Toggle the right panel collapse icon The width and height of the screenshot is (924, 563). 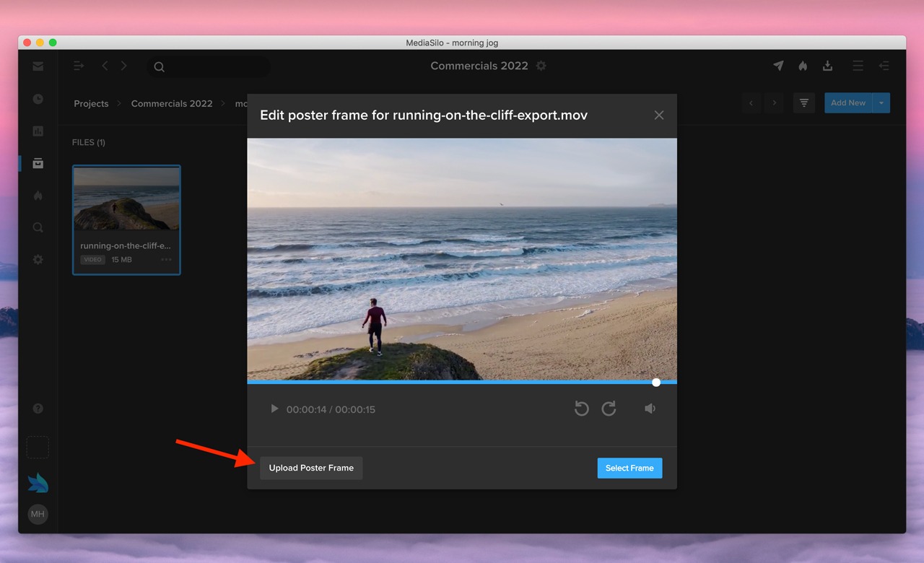tap(884, 66)
